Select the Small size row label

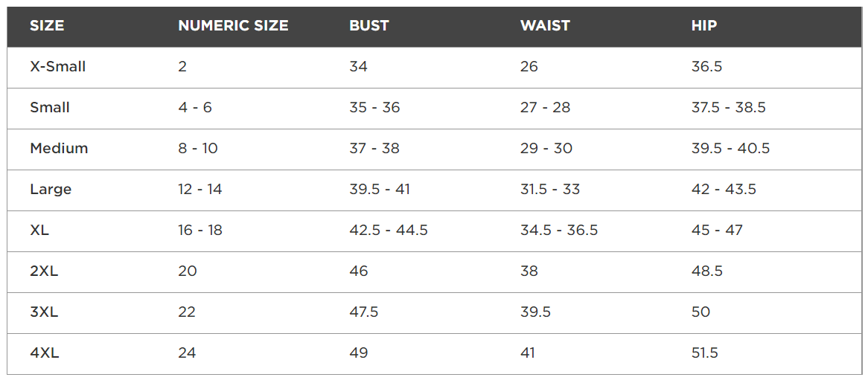tap(50, 108)
